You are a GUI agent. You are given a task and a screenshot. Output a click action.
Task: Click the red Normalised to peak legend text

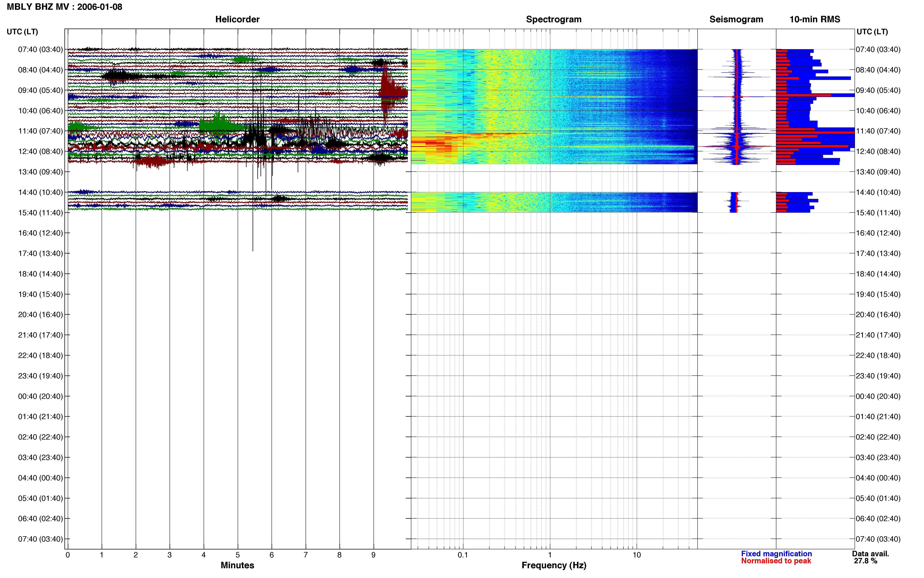pyautogui.click(x=776, y=561)
